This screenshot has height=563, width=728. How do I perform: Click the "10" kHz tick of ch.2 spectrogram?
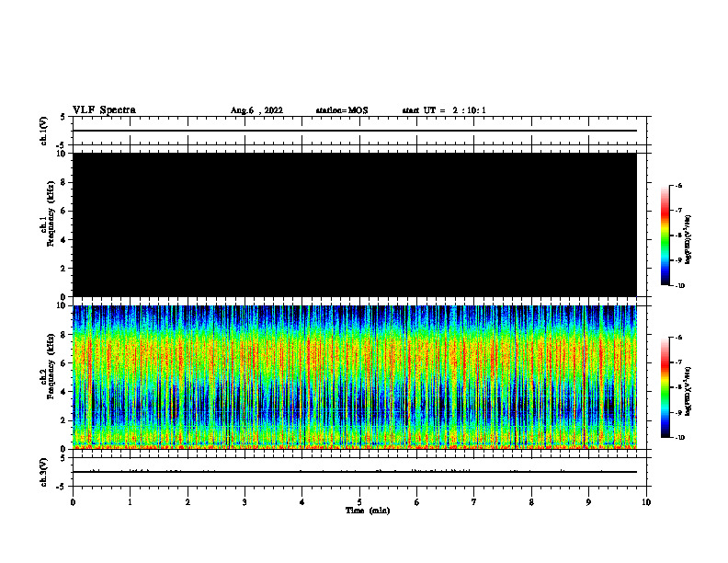61,305
